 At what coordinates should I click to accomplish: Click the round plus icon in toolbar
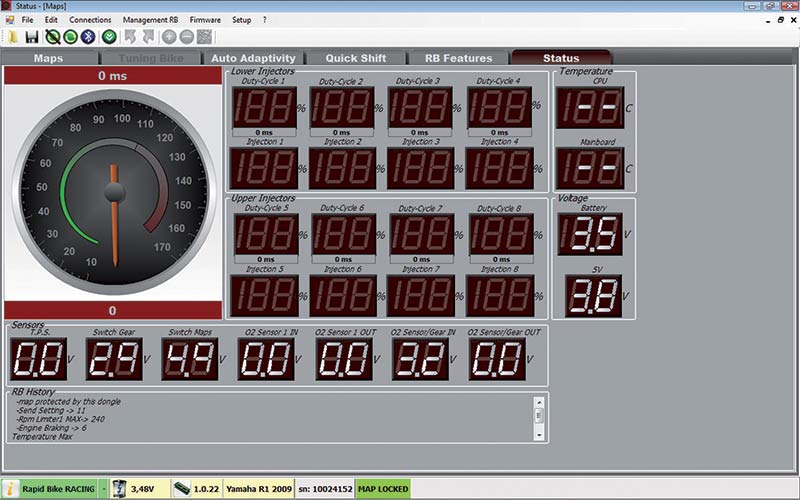click(x=168, y=37)
